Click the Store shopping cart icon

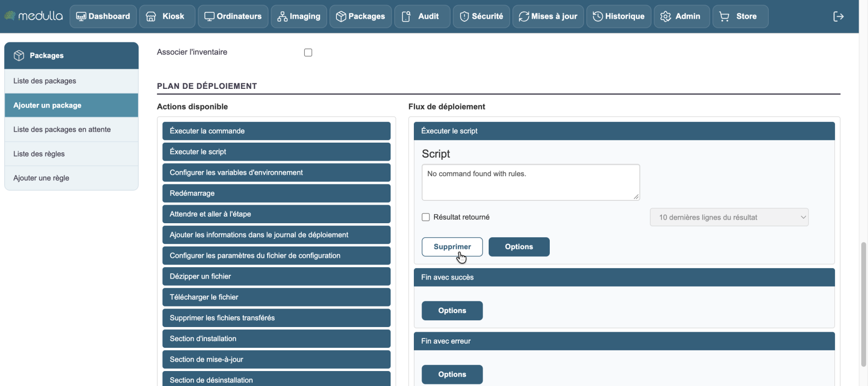tap(724, 17)
